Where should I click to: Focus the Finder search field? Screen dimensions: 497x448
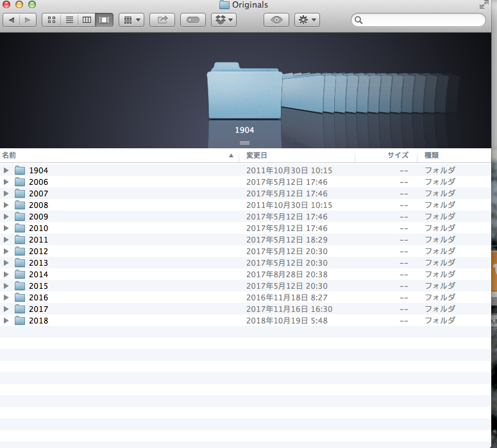pyautogui.click(x=418, y=20)
